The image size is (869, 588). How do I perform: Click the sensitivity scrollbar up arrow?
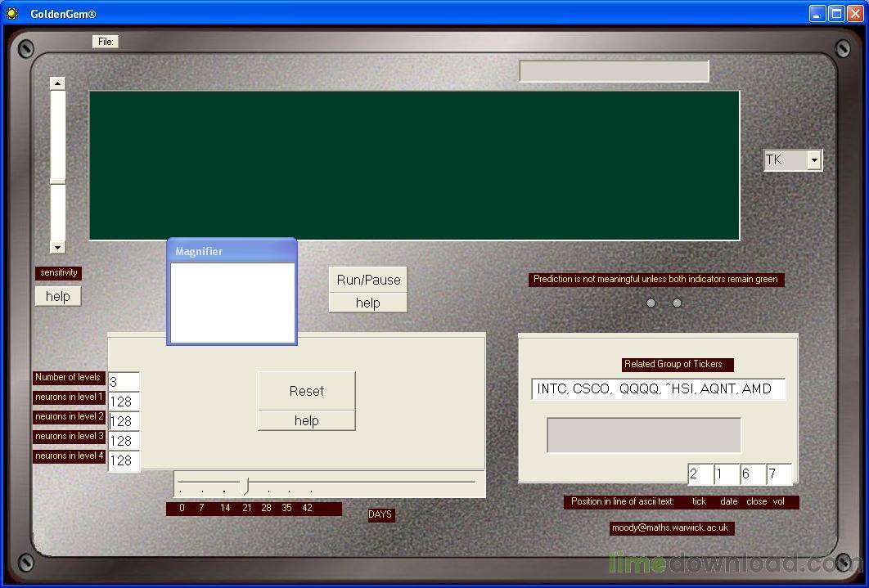pyautogui.click(x=57, y=83)
